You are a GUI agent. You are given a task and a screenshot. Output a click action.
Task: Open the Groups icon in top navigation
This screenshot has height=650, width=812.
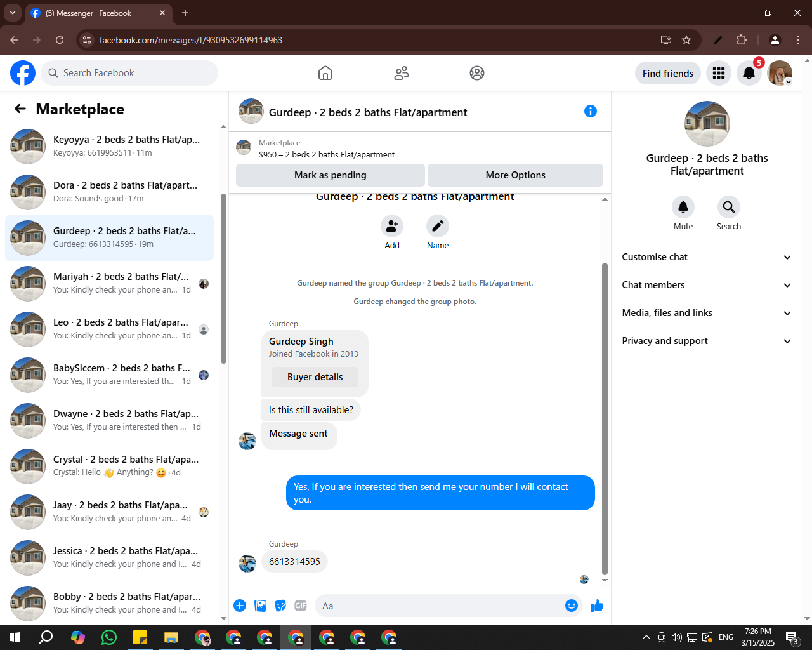(x=477, y=73)
